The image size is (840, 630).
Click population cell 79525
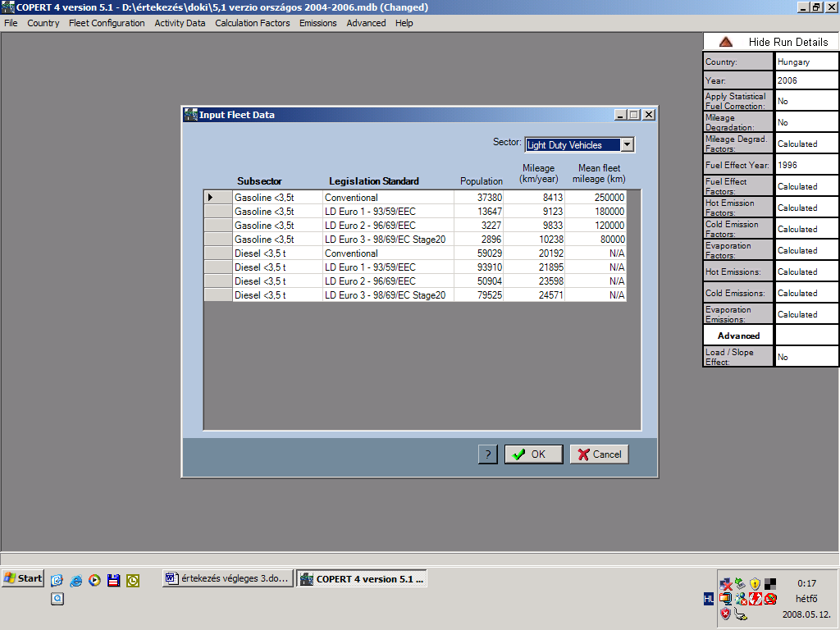(x=478, y=294)
